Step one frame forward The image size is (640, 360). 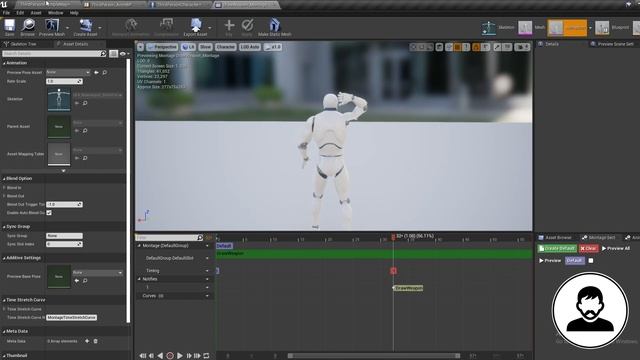(x=189, y=356)
